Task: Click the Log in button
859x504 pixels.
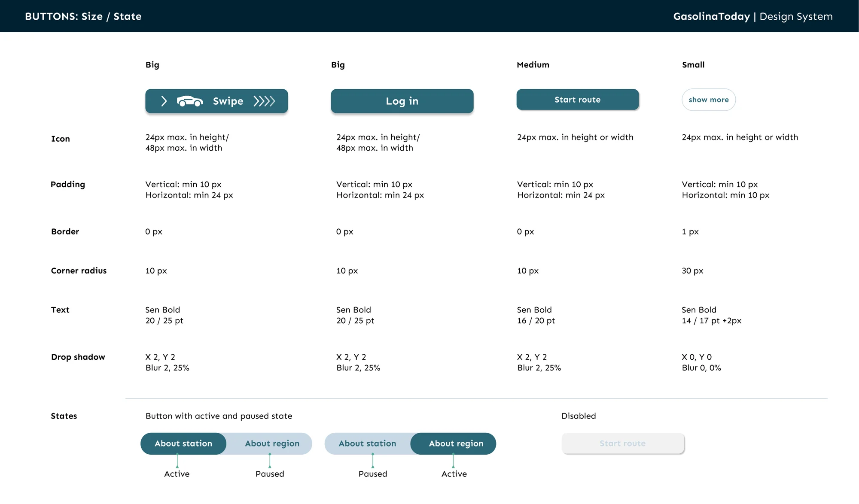Action: pyautogui.click(x=402, y=101)
